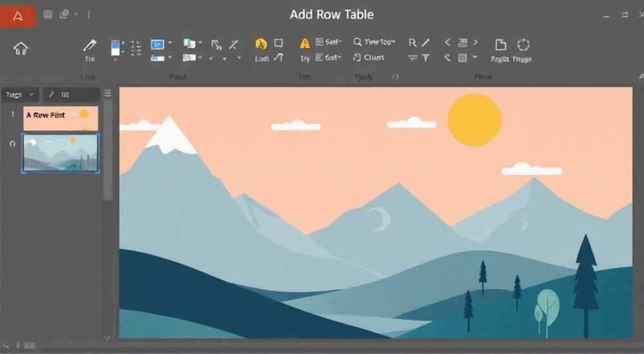Click the yellow warning triangle icon

[x=305, y=44]
